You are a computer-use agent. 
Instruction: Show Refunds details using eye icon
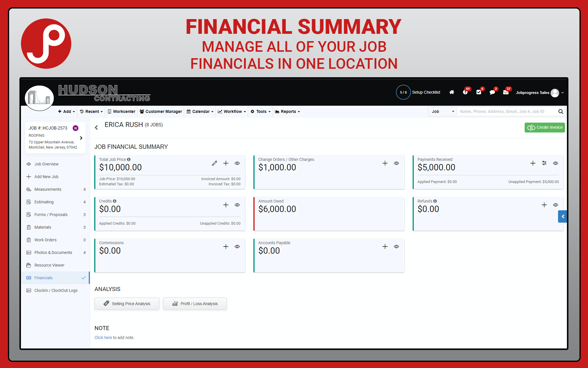coord(555,205)
